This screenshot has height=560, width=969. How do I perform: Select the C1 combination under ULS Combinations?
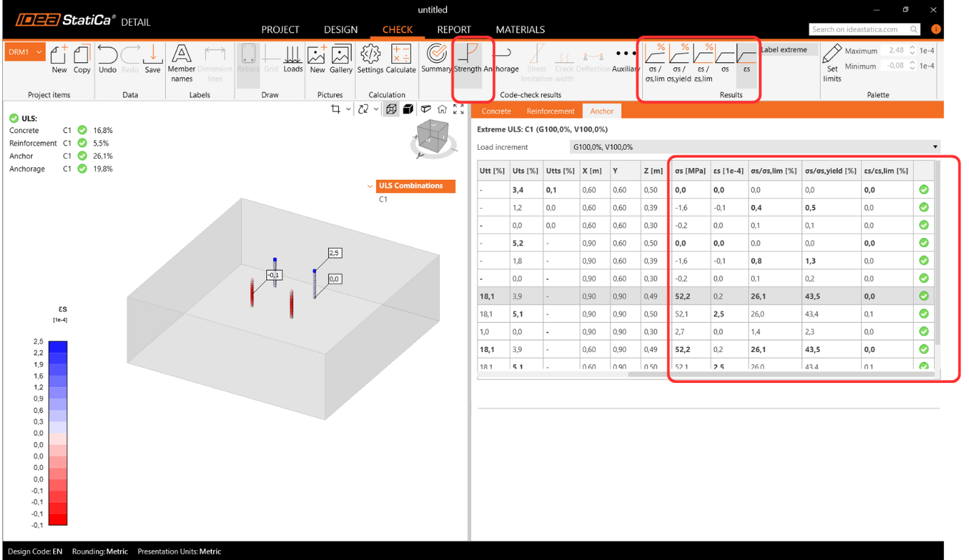pyautogui.click(x=383, y=199)
